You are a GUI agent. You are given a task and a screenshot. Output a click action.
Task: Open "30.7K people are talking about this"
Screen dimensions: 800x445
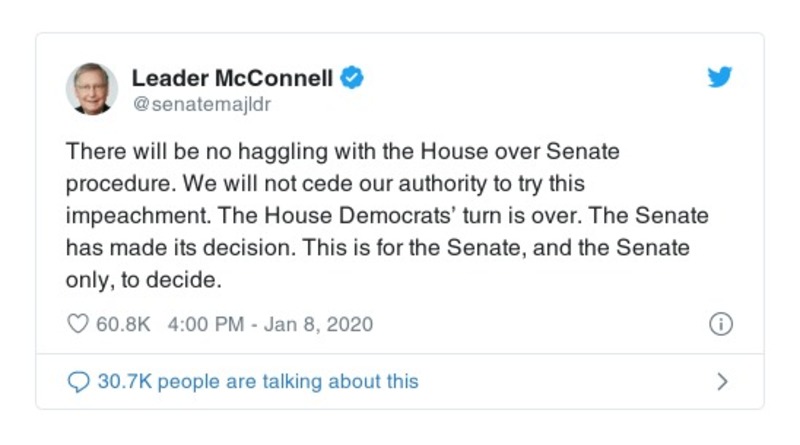click(257, 381)
